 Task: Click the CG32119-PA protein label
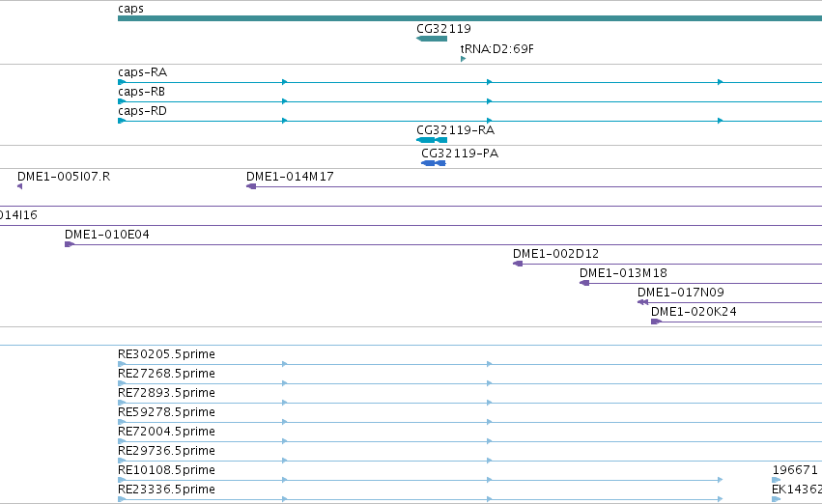pos(460,154)
